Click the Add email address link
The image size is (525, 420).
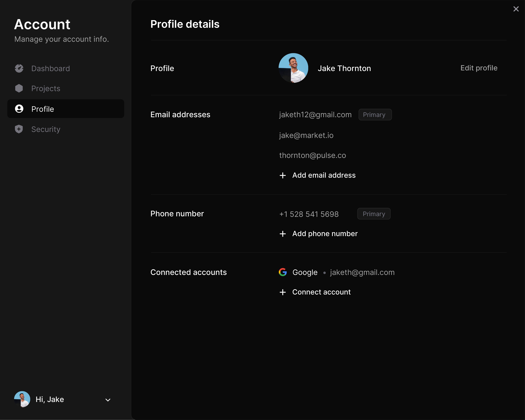(x=324, y=175)
